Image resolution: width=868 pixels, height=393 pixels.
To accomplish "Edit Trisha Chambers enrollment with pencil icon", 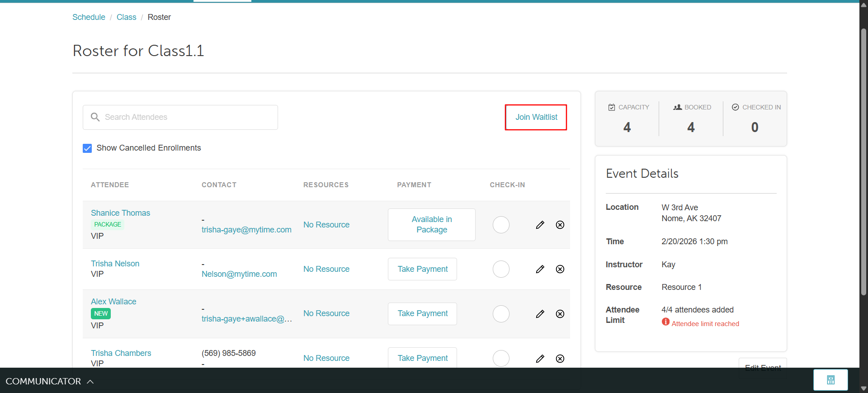I will click(x=540, y=359).
